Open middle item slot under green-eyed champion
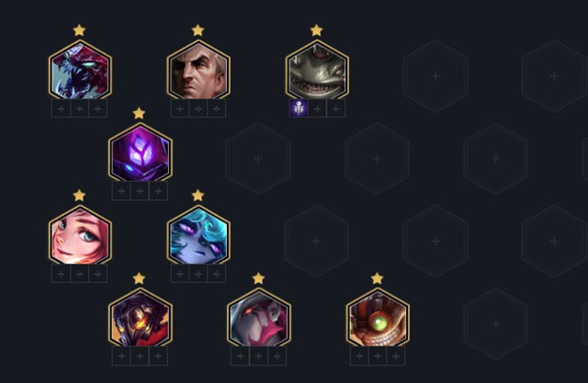 tap(378, 356)
